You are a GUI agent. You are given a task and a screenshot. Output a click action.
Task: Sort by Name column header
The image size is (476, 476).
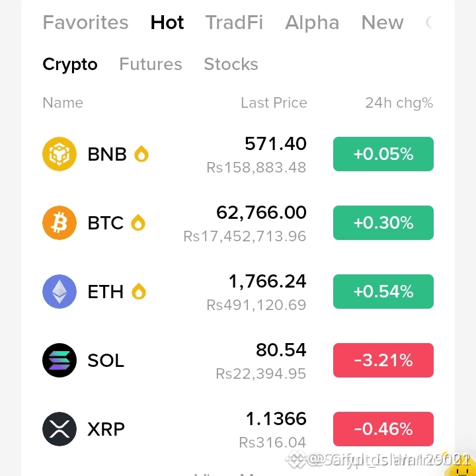point(63,103)
